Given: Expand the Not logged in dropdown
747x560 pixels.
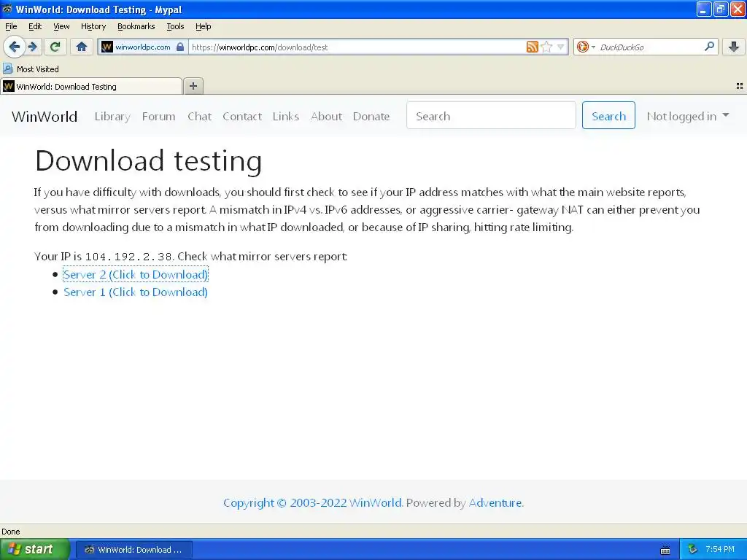Looking at the screenshot, I should point(687,116).
